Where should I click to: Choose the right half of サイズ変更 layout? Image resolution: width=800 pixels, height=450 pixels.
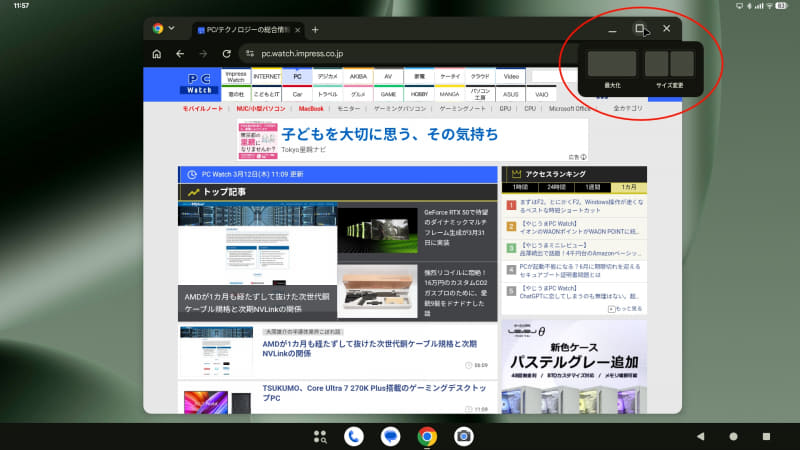pos(682,64)
